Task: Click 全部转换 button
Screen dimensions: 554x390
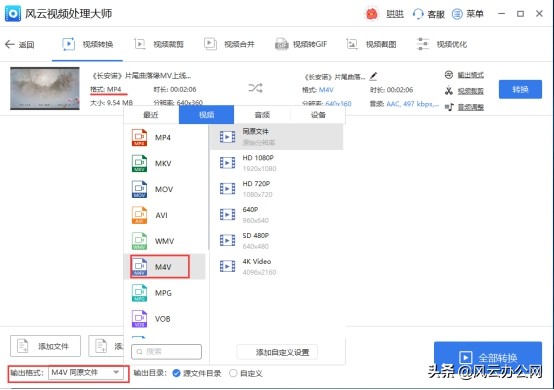Action: point(488,357)
